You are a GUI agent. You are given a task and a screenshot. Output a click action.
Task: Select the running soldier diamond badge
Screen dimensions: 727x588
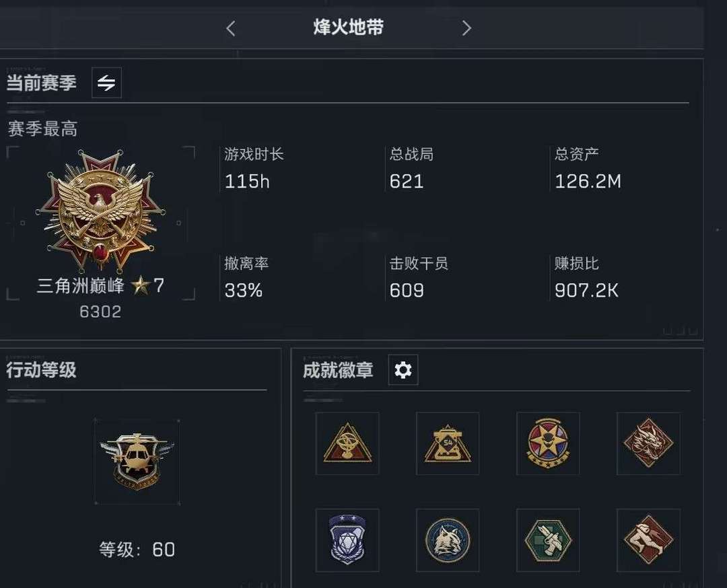(x=649, y=540)
